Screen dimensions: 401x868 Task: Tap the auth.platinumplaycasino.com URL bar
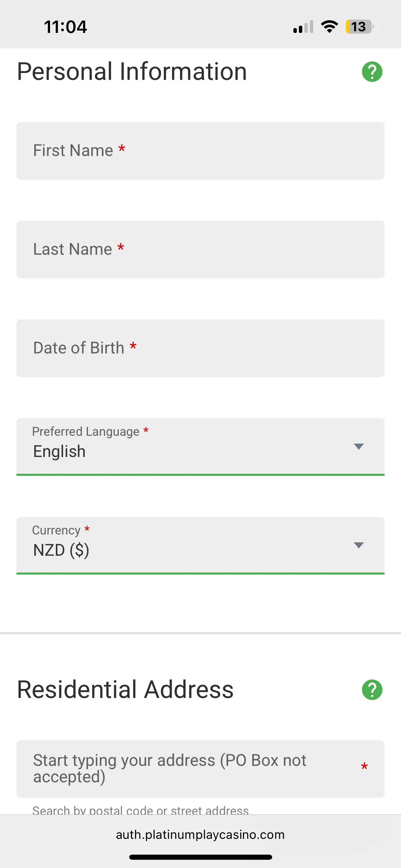(x=200, y=835)
